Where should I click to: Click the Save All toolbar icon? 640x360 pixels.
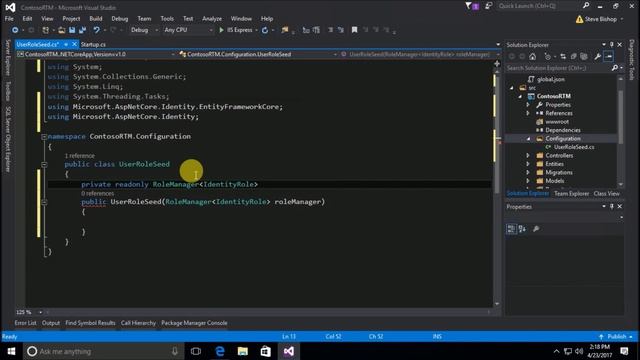tap(82, 30)
